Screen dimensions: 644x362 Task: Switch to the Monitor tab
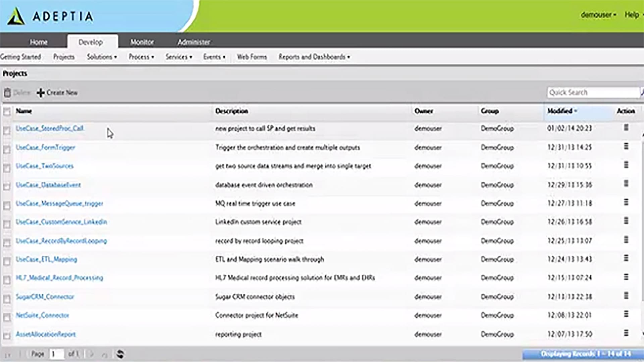(x=142, y=42)
